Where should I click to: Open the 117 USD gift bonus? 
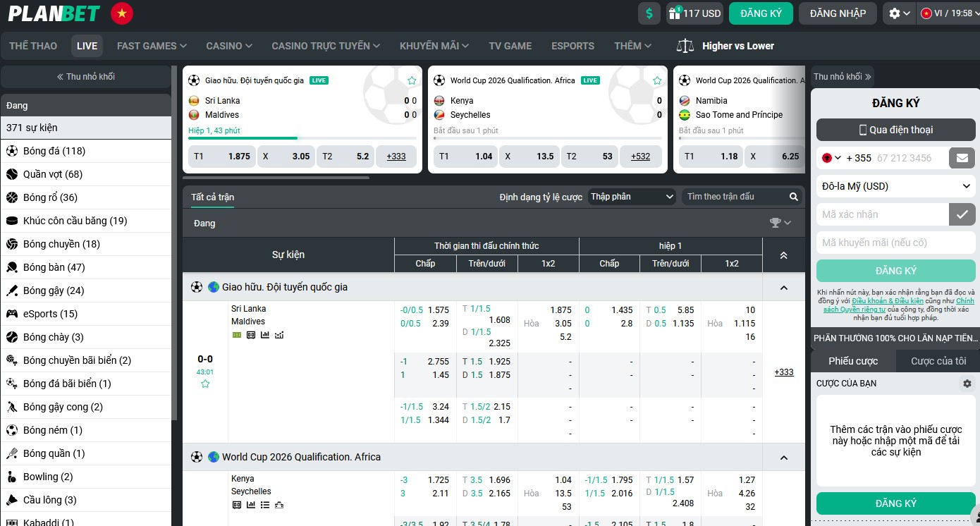(694, 13)
